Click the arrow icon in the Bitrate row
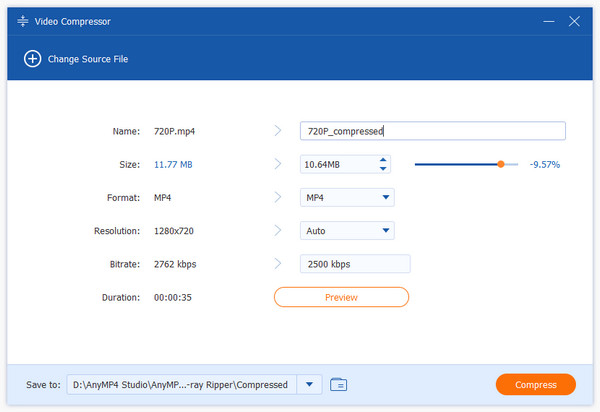The width and height of the screenshot is (600, 412). click(278, 264)
